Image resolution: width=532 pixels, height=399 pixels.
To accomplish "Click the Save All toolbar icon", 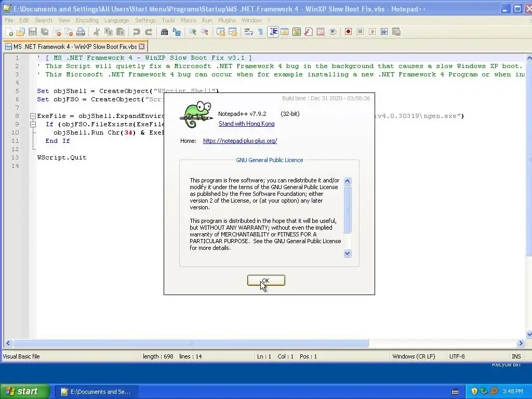I will click(x=45, y=32).
